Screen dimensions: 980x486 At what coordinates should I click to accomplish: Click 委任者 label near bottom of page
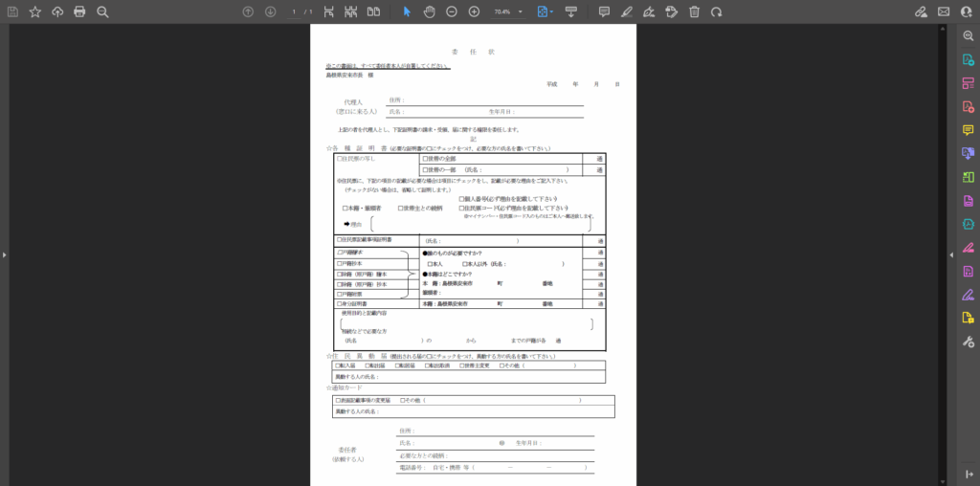pos(346,449)
